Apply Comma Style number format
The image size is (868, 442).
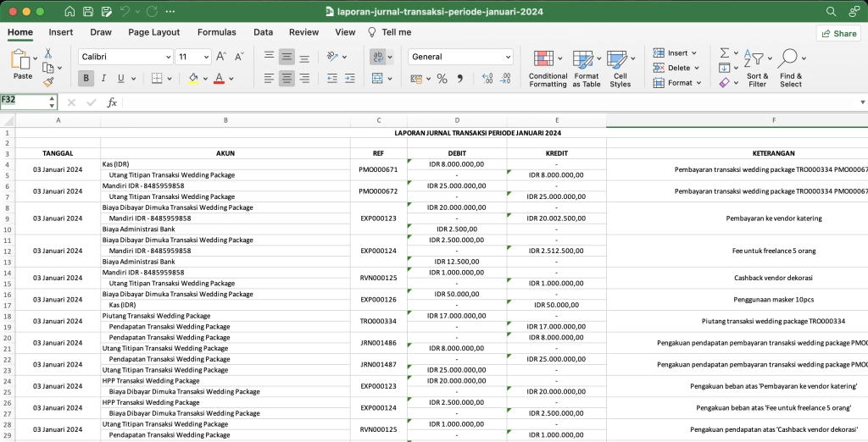coord(459,79)
